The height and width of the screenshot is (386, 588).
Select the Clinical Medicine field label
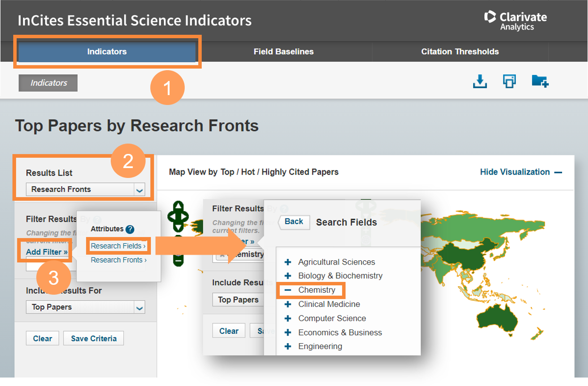(329, 305)
